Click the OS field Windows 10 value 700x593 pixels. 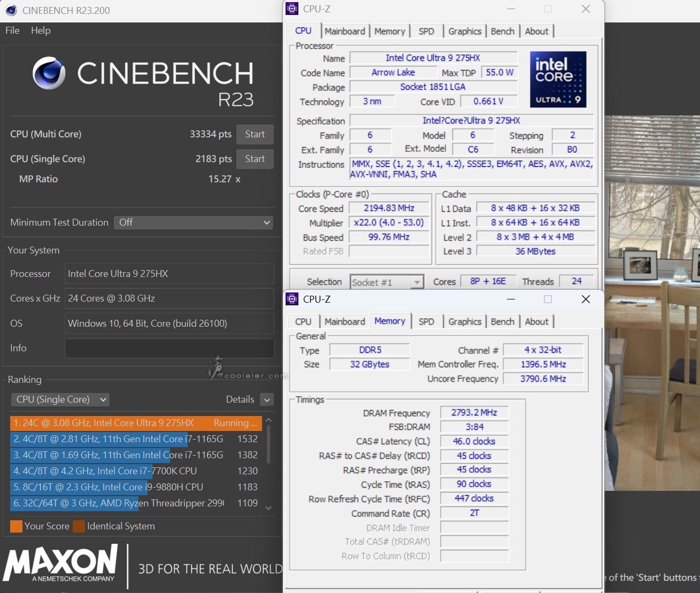tap(170, 324)
